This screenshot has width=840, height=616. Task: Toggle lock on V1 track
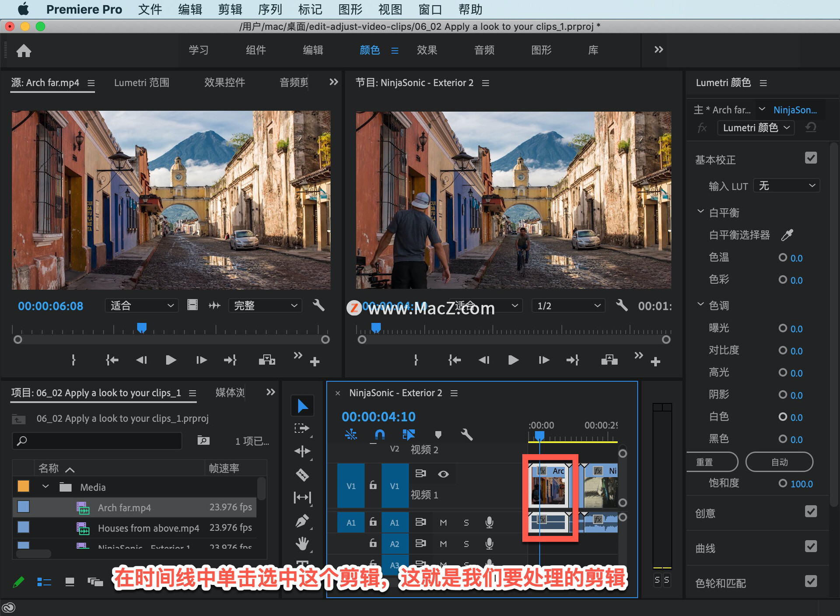[373, 485]
